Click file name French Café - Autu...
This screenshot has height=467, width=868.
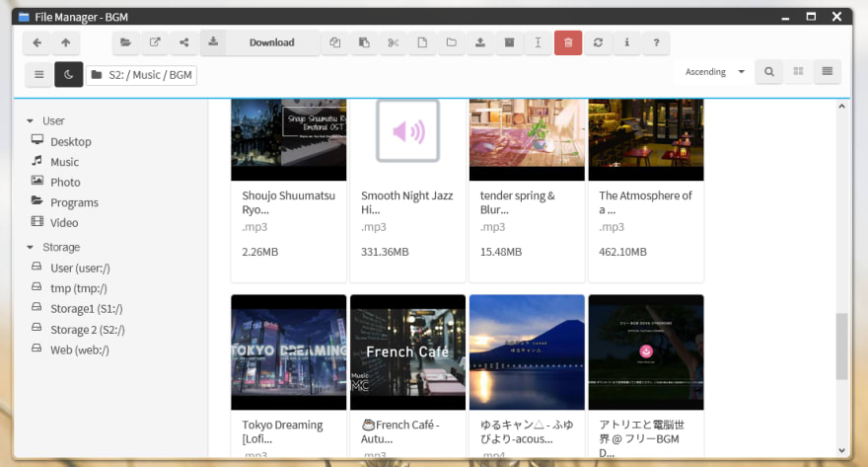click(400, 431)
